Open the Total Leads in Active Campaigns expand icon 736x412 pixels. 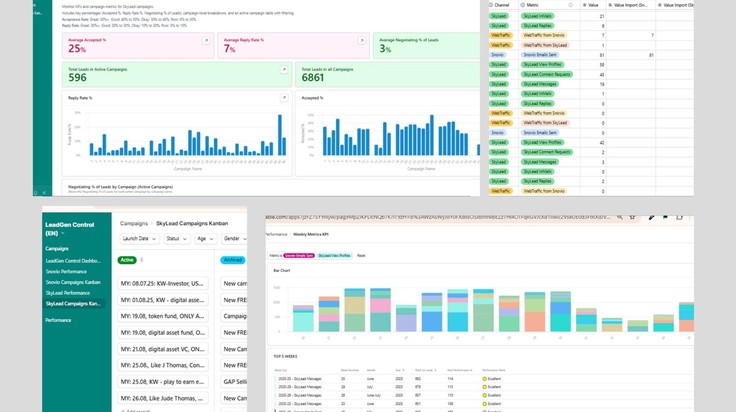coord(284,69)
